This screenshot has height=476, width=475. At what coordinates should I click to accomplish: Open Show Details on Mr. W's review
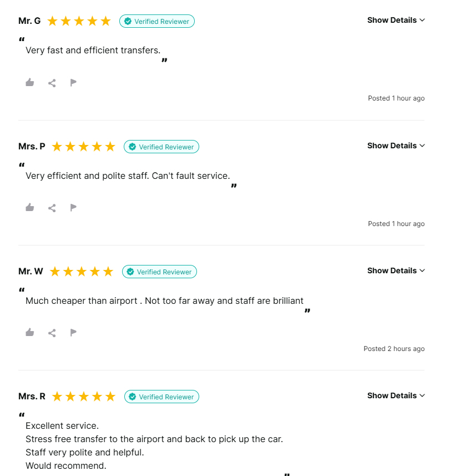click(x=396, y=270)
